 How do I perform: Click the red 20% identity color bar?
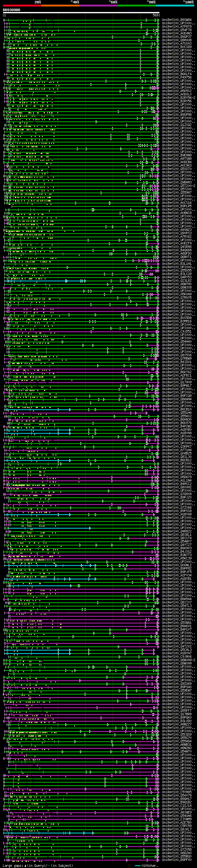tap(22, 6)
